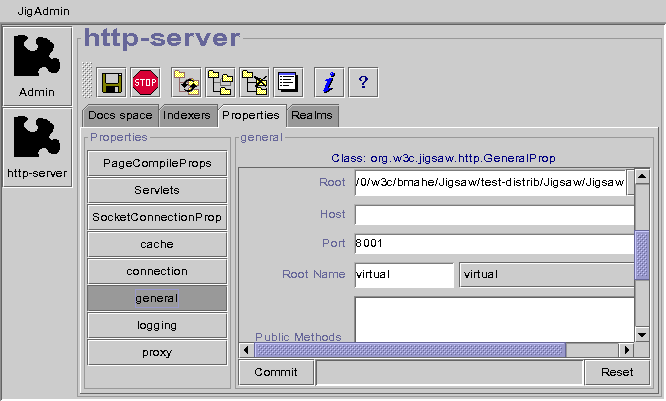Screen dimensions: 666x401
Task: Select the http-server puzzle piece icon
Action: pos(37,147)
